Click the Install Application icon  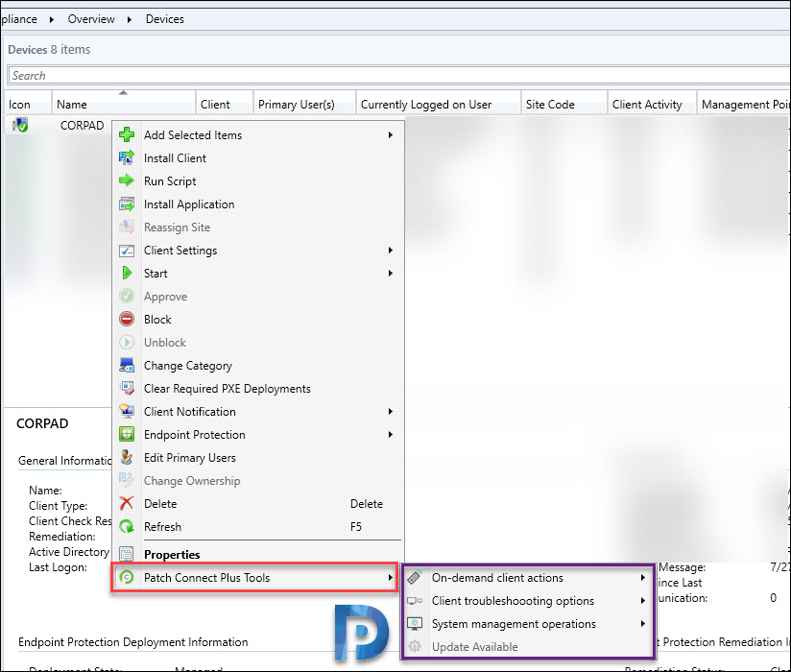click(x=127, y=204)
